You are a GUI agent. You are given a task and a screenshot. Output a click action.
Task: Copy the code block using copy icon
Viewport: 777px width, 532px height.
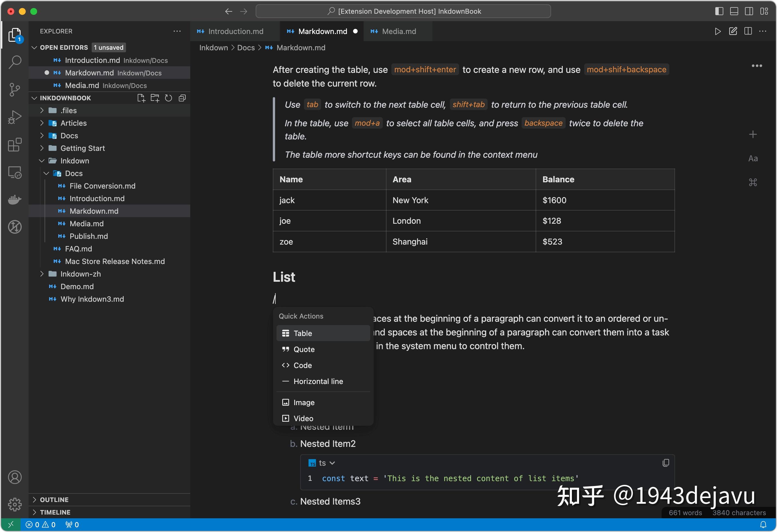coord(666,463)
